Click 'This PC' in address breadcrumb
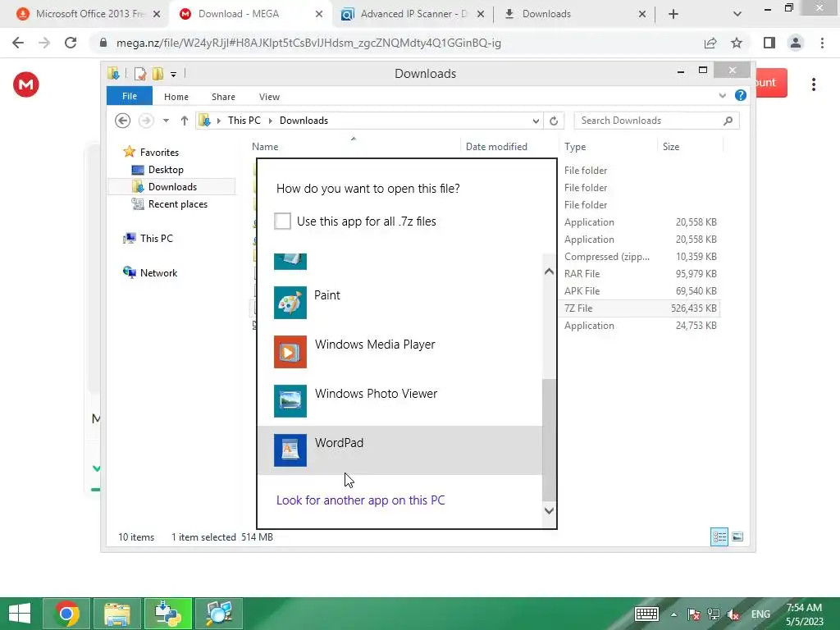840x630 pixels. (x=244, y=121)
